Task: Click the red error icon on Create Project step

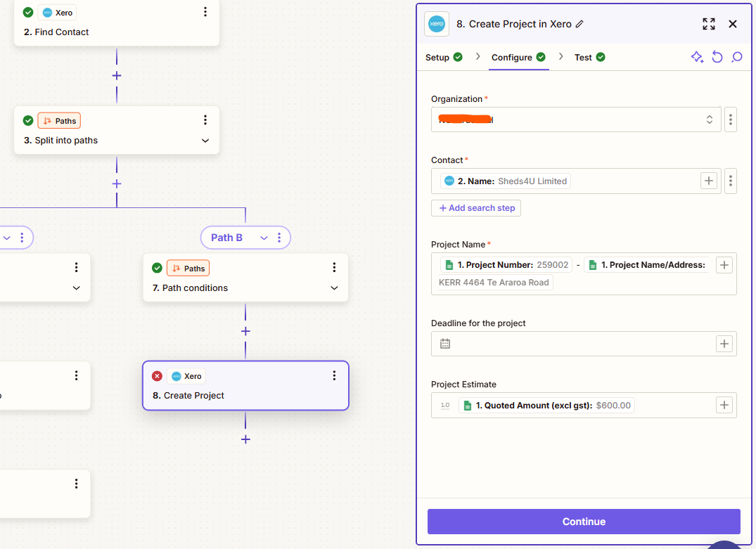Action: pyautogui.click(x=158, y=376)
